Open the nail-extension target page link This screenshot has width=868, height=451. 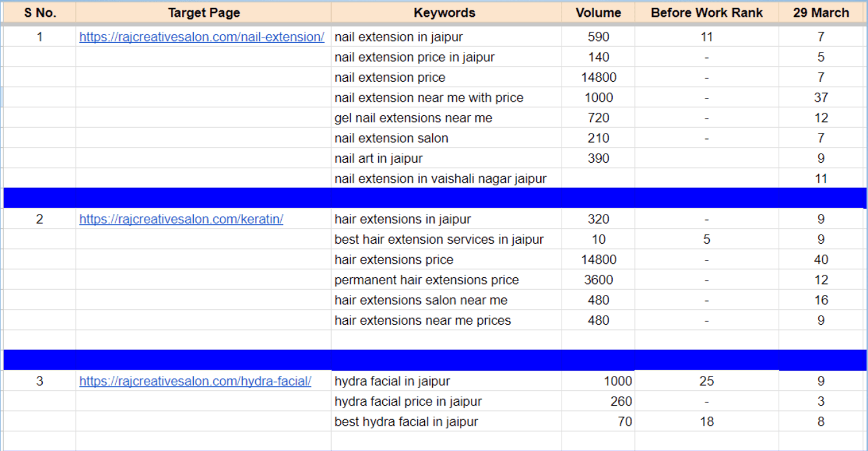click(x=201, y=37)
